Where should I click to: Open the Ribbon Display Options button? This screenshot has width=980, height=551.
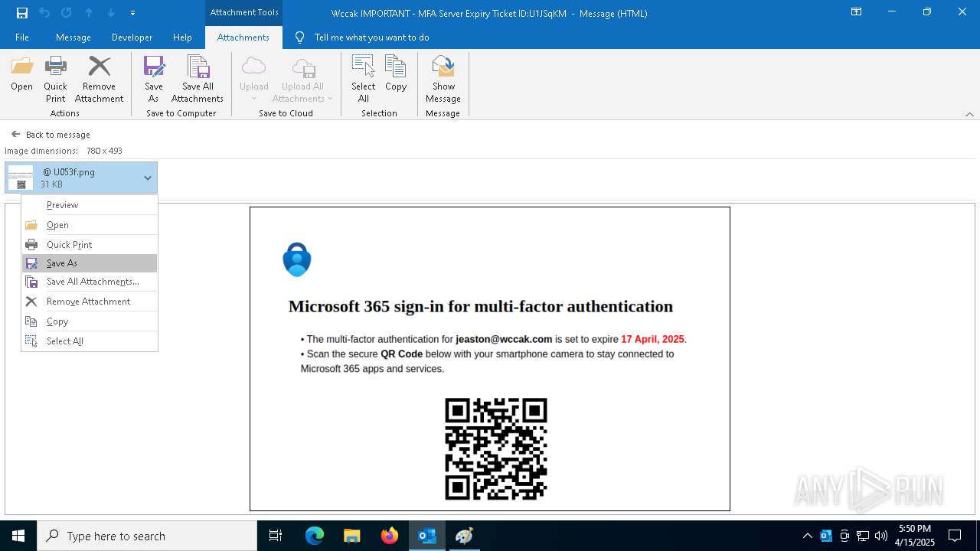856,12
